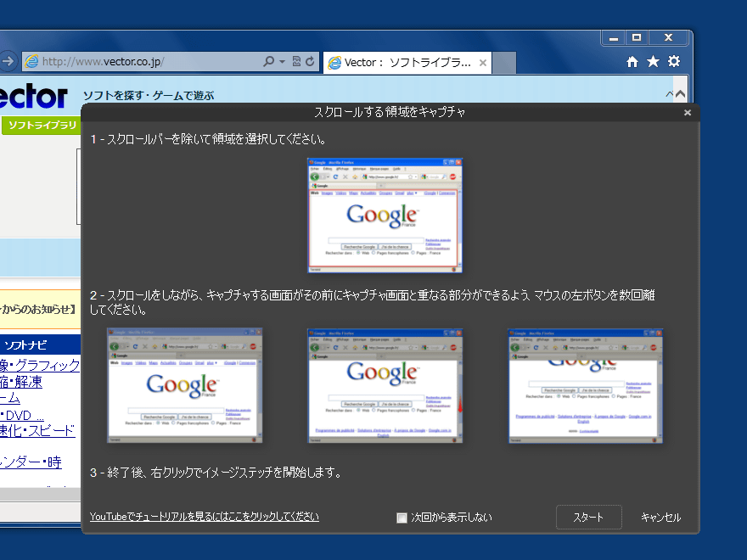Image resolution: width=747 pixels, height=560 pixels.
Task: Click the refresh page icon
Action: pyautogui.click(x=310, y=62)
